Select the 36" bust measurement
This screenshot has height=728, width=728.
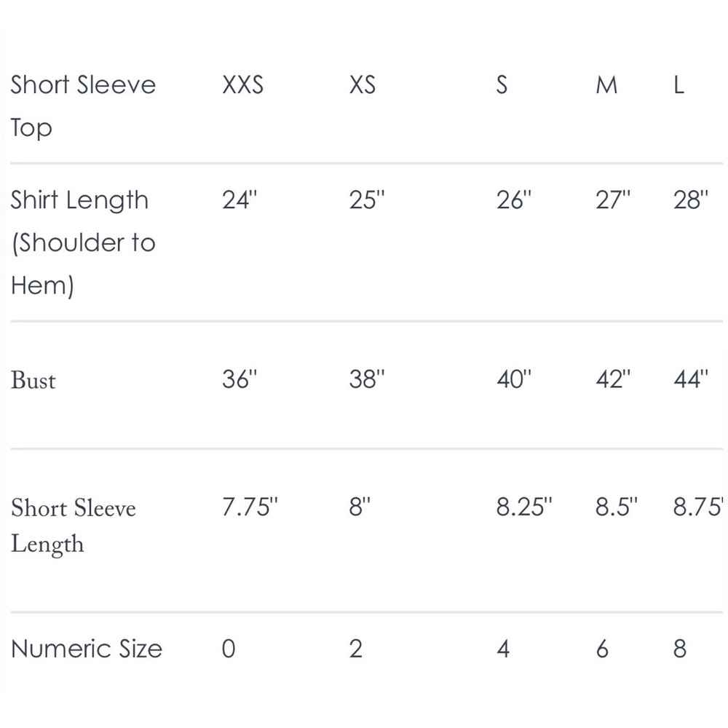pyautogui.click(x=239, y=379)
